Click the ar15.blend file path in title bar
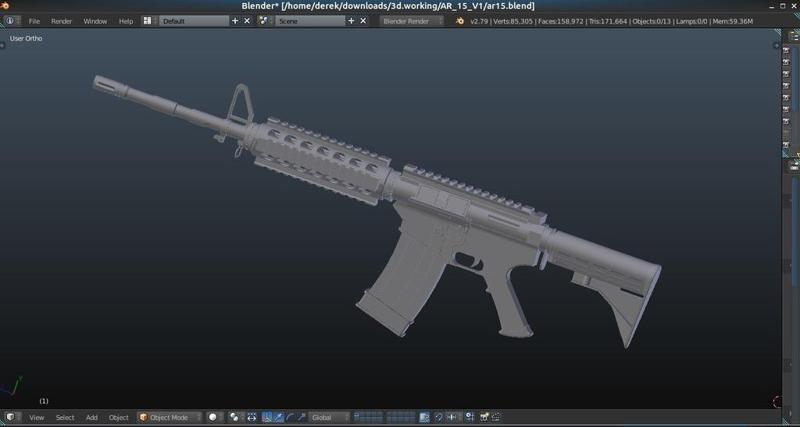 pyautogui.click(x=408, y=6)
